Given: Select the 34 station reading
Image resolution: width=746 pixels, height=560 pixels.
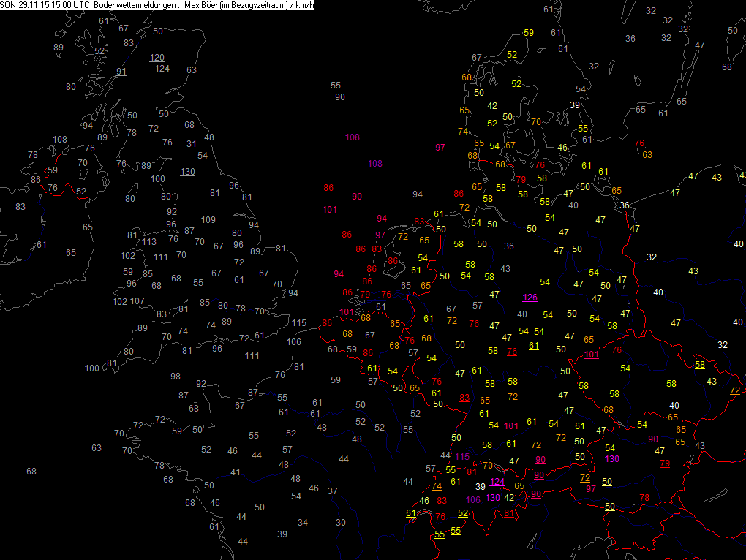Looking at the screenshot, I should 303,523.
